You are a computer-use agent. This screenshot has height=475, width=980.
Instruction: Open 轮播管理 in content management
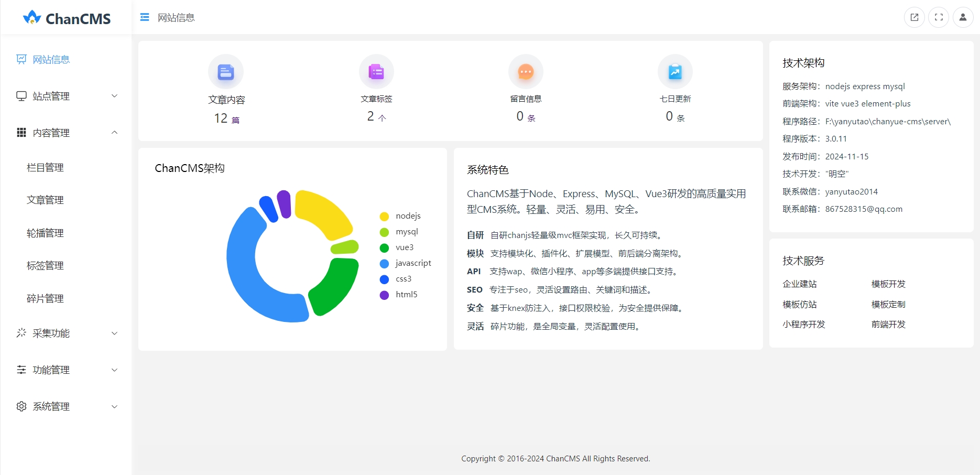tap(45, 233)
